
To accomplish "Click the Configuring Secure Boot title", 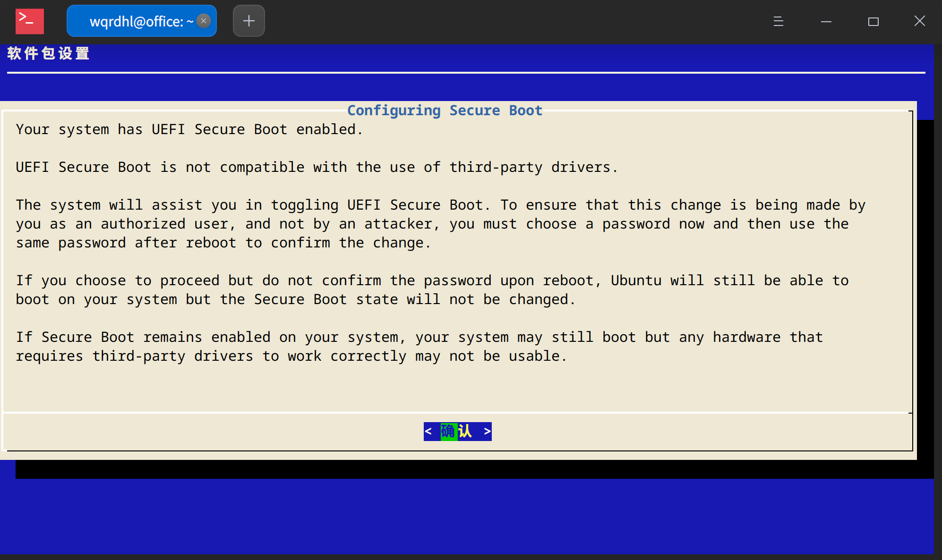I will tap(444, 110).
